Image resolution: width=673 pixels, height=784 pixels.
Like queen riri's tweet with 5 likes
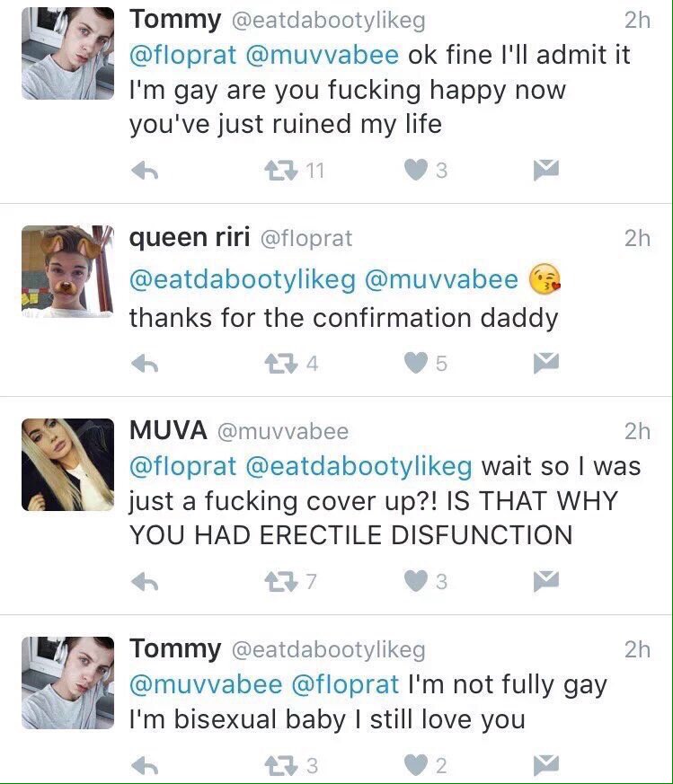414,363
